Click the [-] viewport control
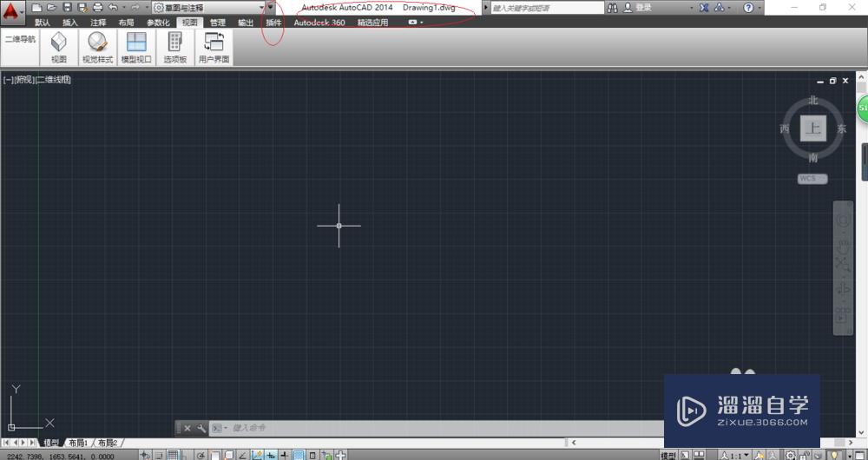868x460 pixels. [x=8, y=80]
